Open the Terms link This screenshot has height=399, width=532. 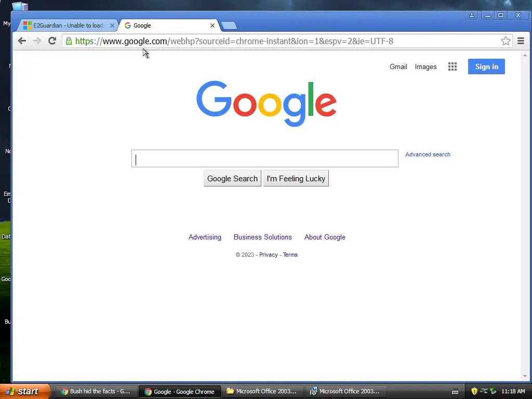coord(290,255)
